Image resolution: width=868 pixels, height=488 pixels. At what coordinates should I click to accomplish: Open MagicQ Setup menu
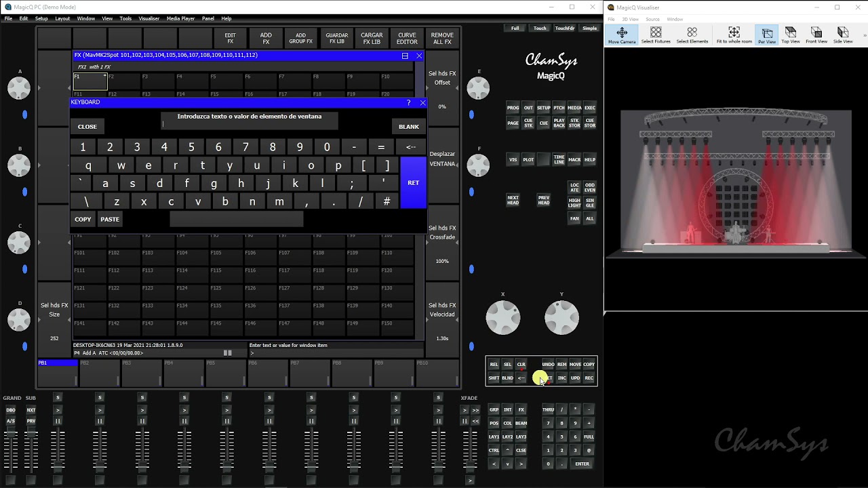point(41,18)
